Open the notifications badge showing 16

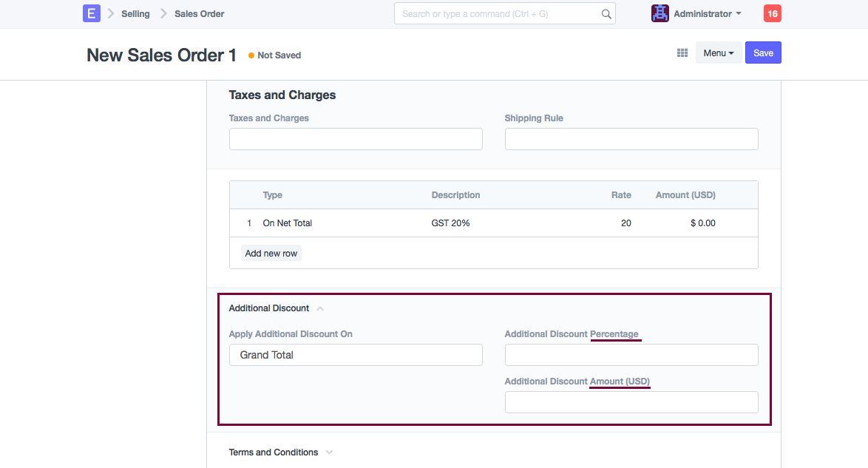pos(772,13)
